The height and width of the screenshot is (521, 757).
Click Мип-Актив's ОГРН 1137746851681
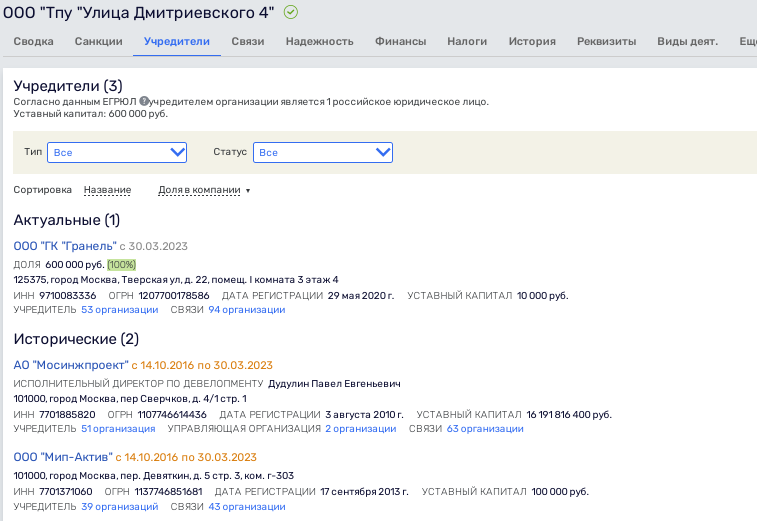168,492
